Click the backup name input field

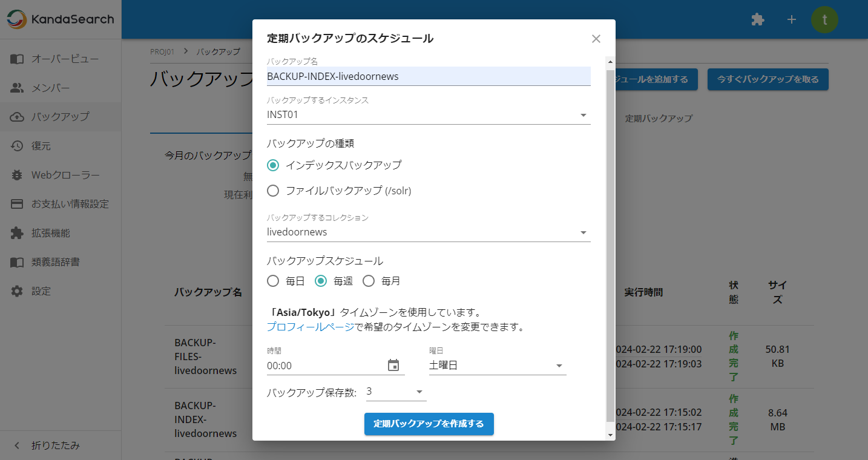(429, 76)
